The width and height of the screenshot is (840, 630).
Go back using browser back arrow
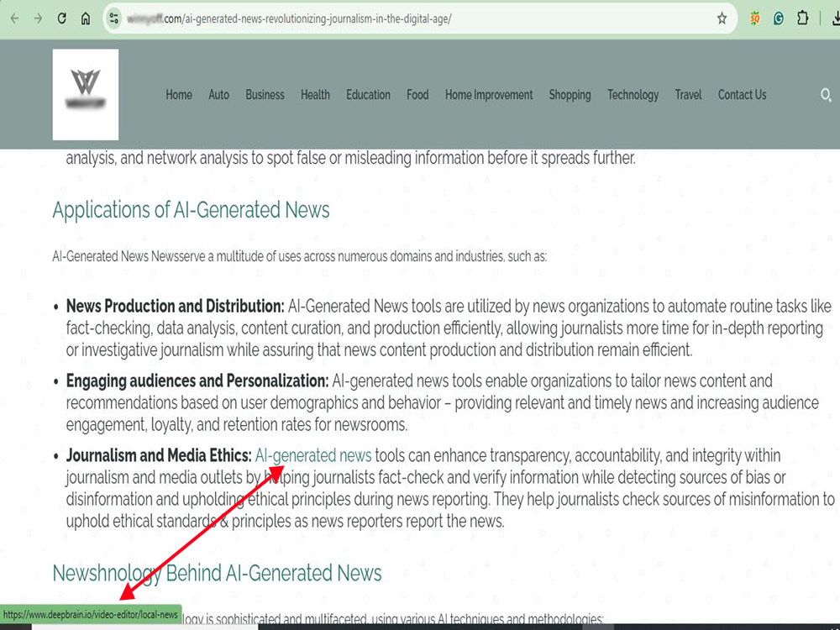point(14,18)
